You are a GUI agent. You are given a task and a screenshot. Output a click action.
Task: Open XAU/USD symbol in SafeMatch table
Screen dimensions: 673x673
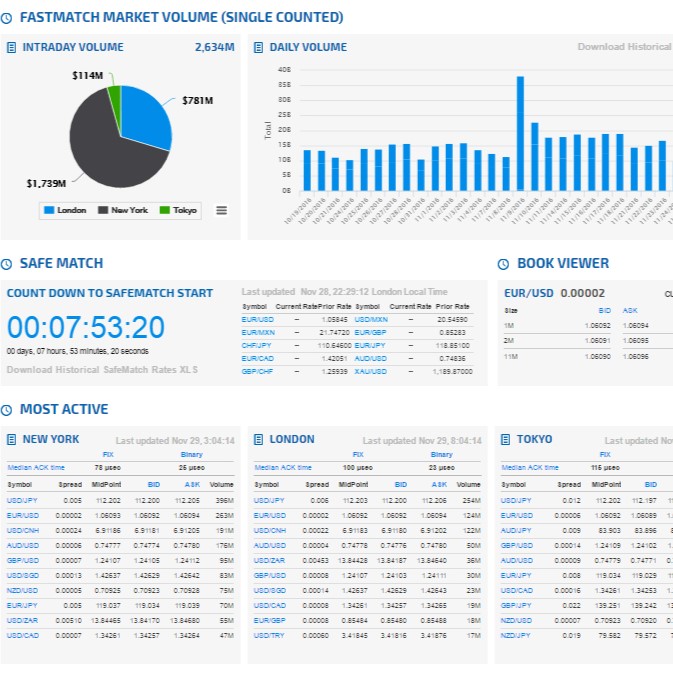coord(370,371)
